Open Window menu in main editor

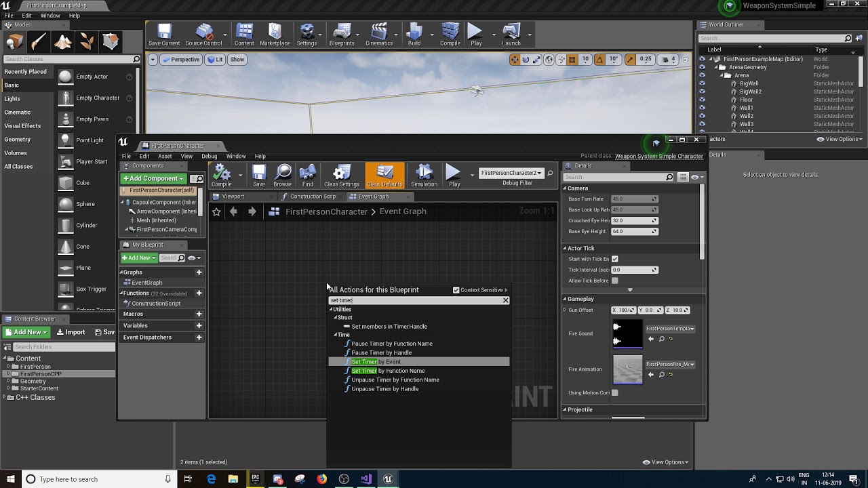coord(50,16)
